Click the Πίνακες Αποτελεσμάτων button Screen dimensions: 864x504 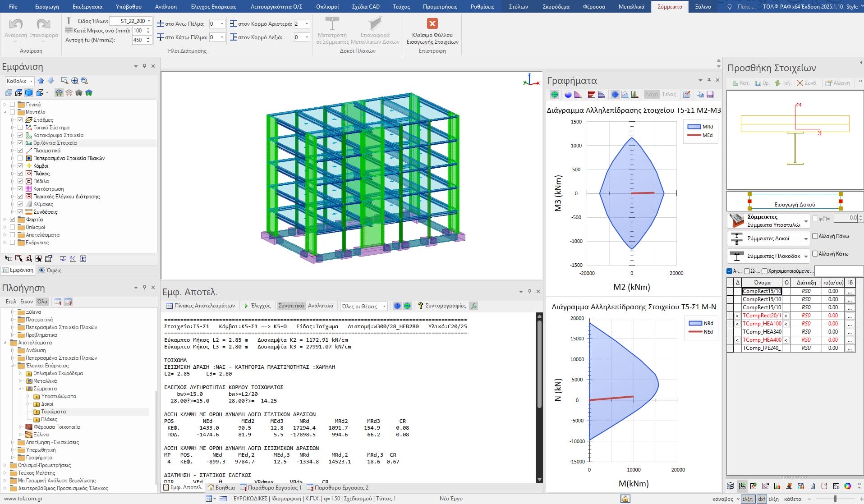click(x=201, y=306)
